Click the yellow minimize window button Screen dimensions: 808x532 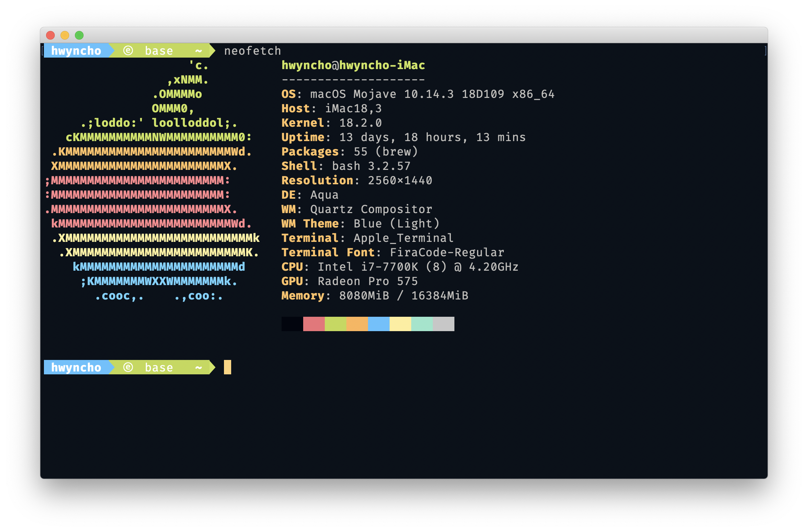65,35
